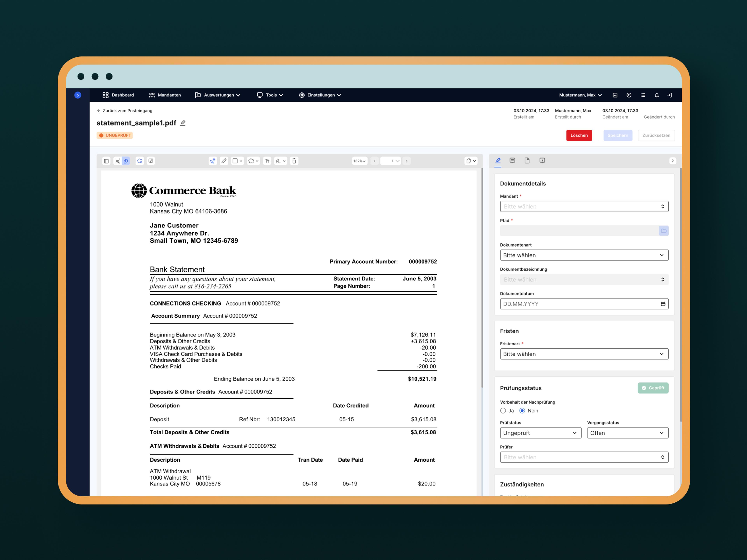Click the text annotation tool

point(267,161)
